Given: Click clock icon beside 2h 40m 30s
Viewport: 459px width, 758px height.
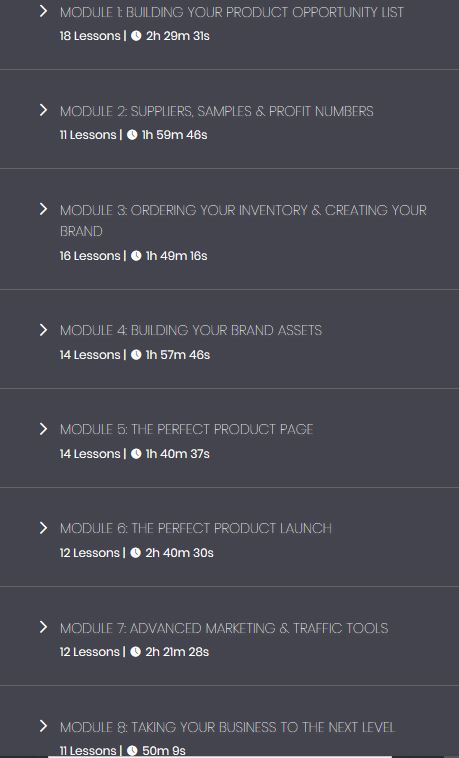Looking at the screenshot, I should tap(135, 553).
